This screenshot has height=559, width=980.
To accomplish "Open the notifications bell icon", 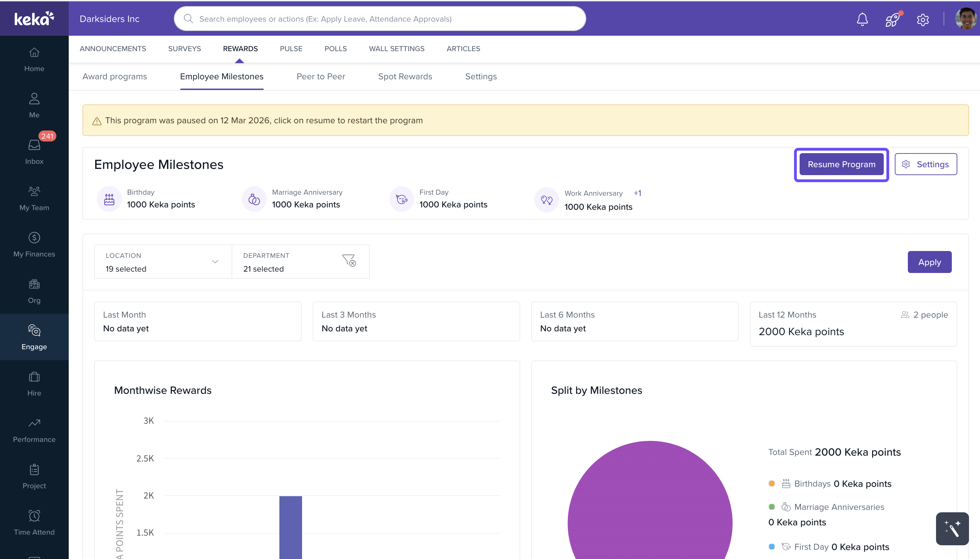I will click(x=862, y=19).
